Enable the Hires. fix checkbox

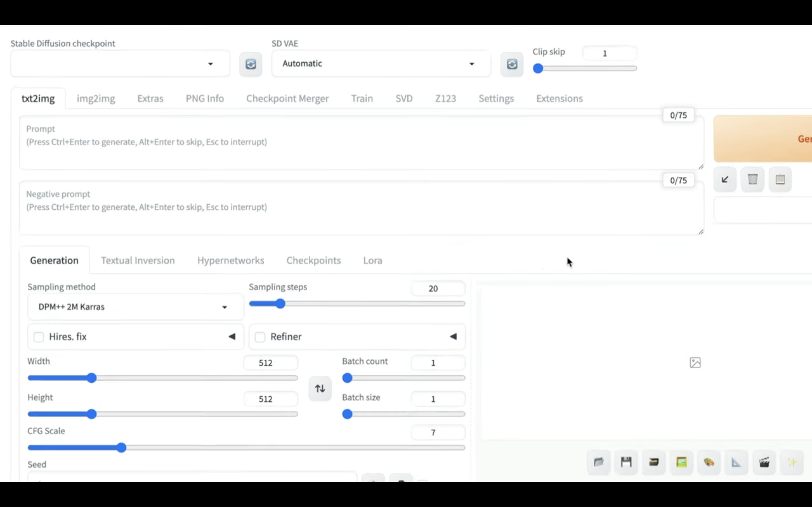[39, 337]
